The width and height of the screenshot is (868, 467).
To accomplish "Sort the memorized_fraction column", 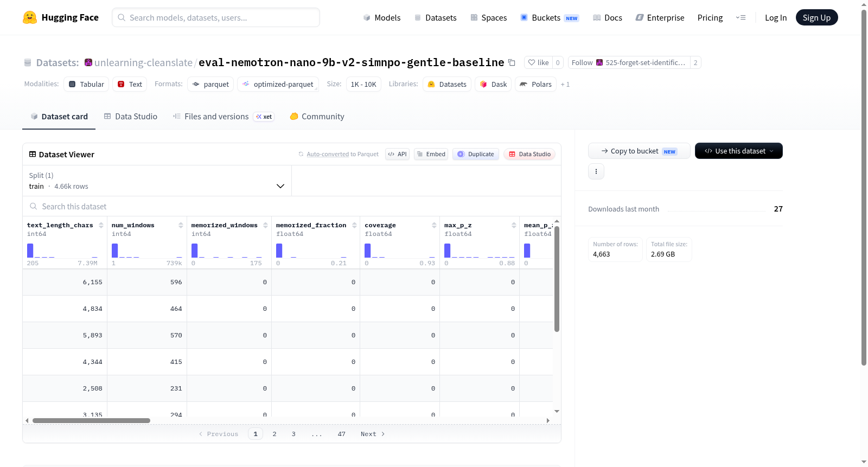I will 354,225.
